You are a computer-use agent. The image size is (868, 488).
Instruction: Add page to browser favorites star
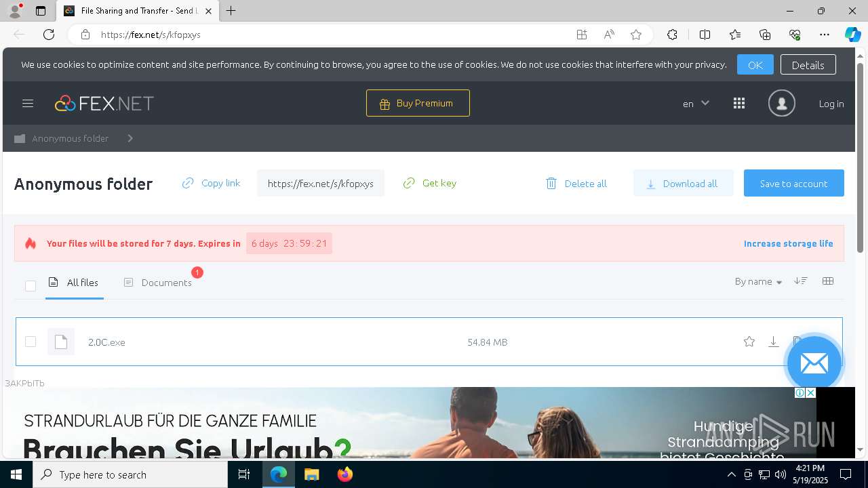pos(636,35)
